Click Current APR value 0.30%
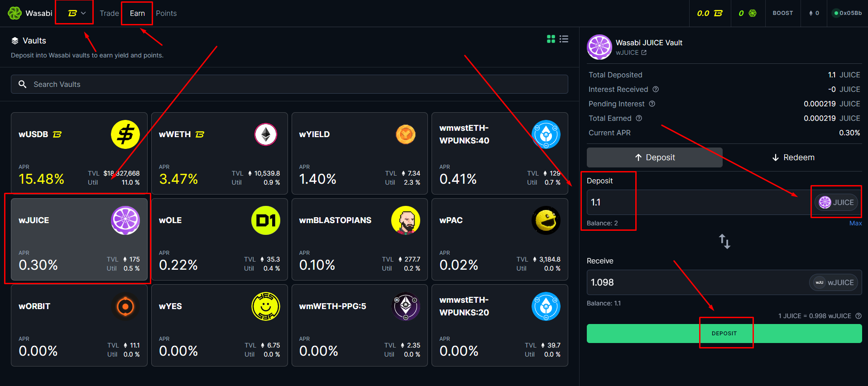 (x=849, y=133)
